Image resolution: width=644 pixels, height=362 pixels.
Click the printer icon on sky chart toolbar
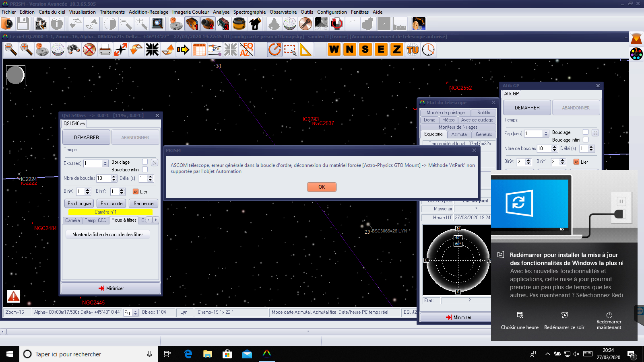click(105, 49)
